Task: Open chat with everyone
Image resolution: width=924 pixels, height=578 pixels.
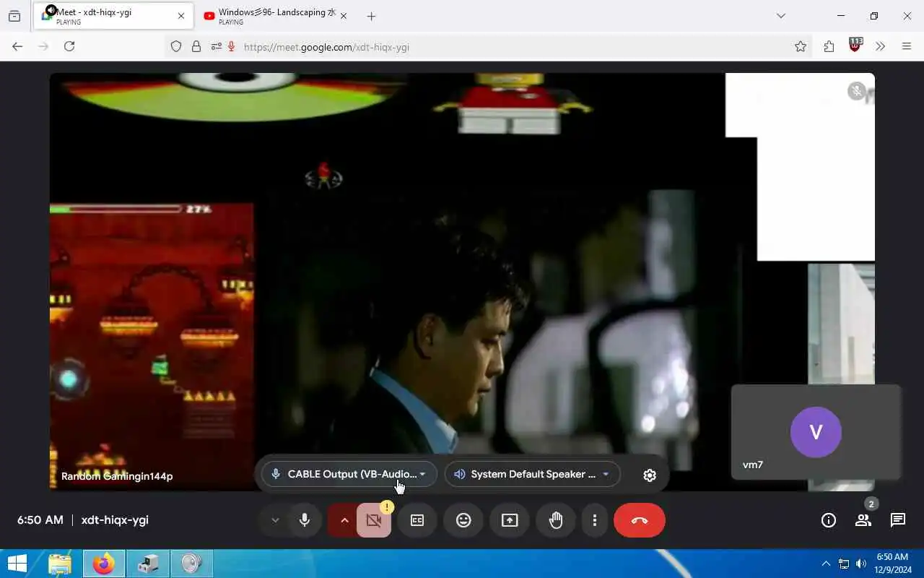Action: (898, 520)
